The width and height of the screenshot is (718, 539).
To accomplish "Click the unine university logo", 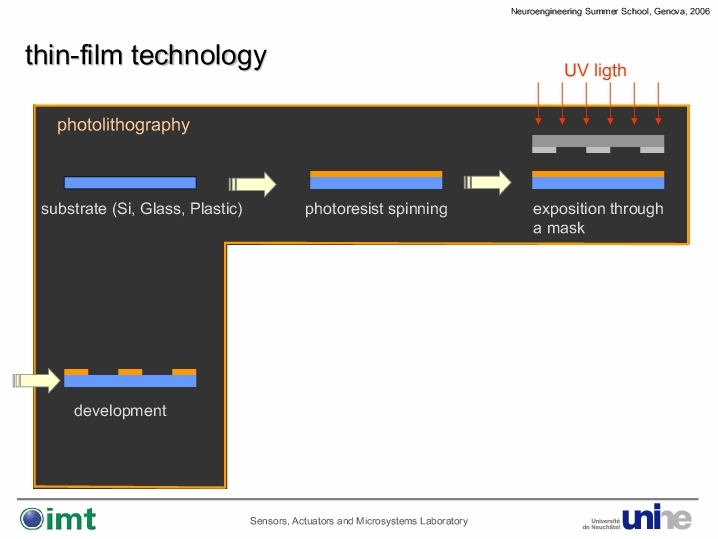I will (x=657, y=517).
